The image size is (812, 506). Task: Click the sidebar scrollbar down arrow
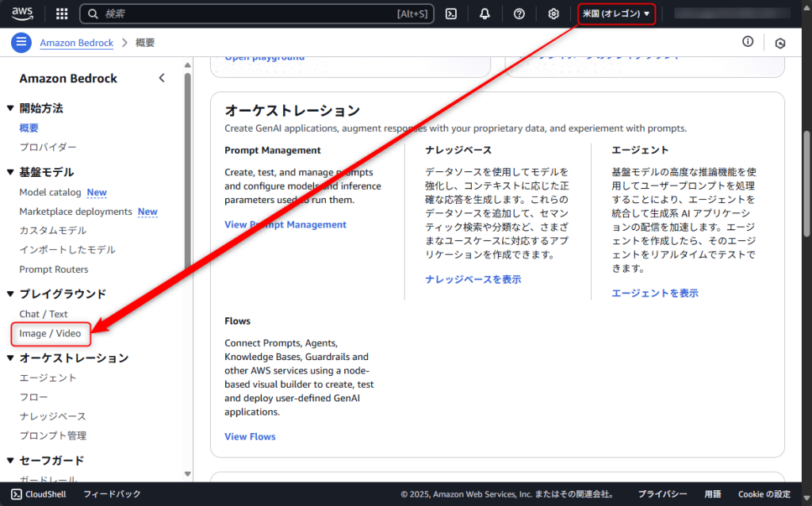tap(187, 474)
